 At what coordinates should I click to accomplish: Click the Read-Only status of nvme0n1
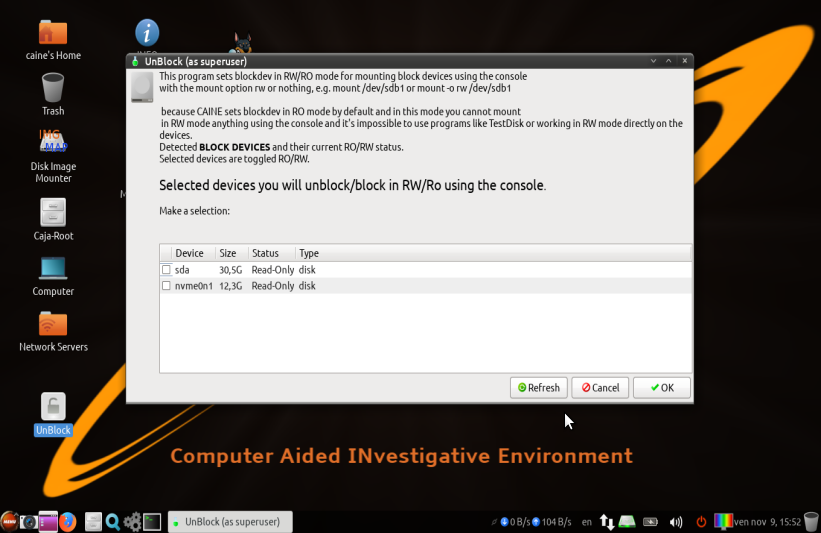[x=273, y=286]
